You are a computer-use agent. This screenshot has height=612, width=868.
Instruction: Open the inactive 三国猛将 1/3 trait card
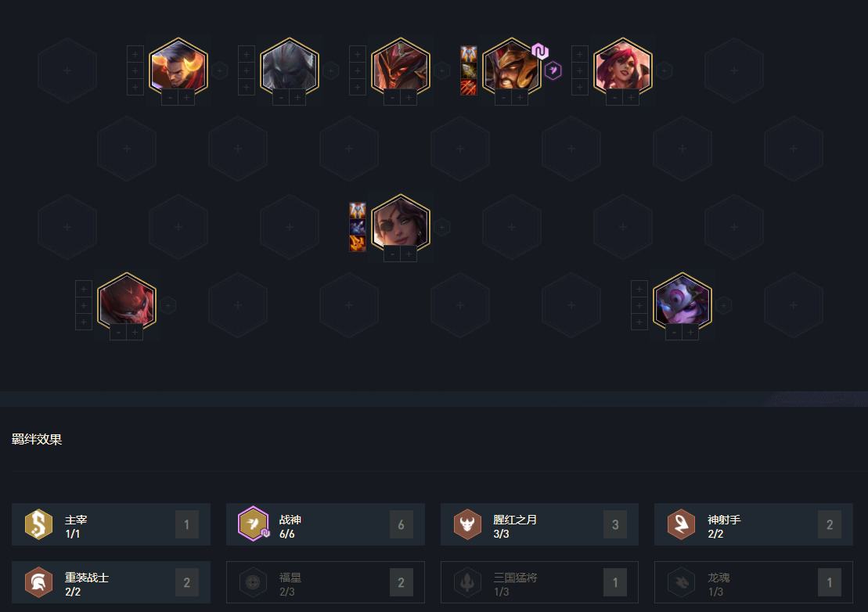click(539, 582)
